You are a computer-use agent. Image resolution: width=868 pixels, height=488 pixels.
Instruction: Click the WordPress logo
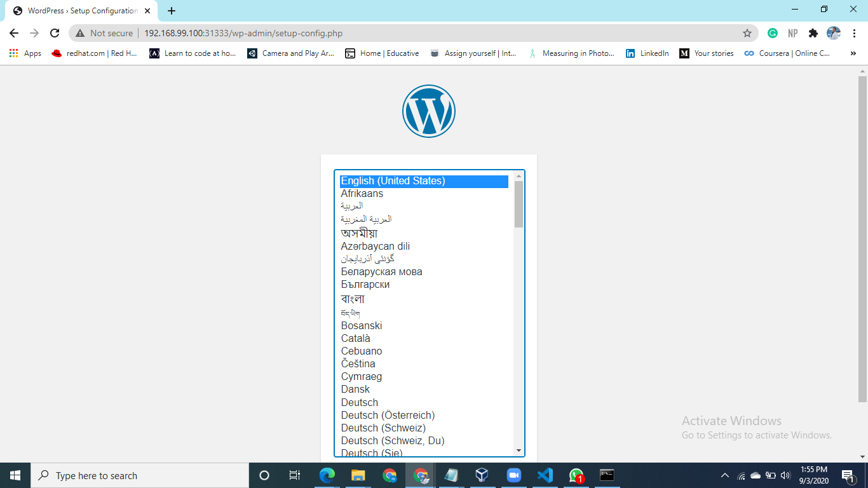point(429,111)
